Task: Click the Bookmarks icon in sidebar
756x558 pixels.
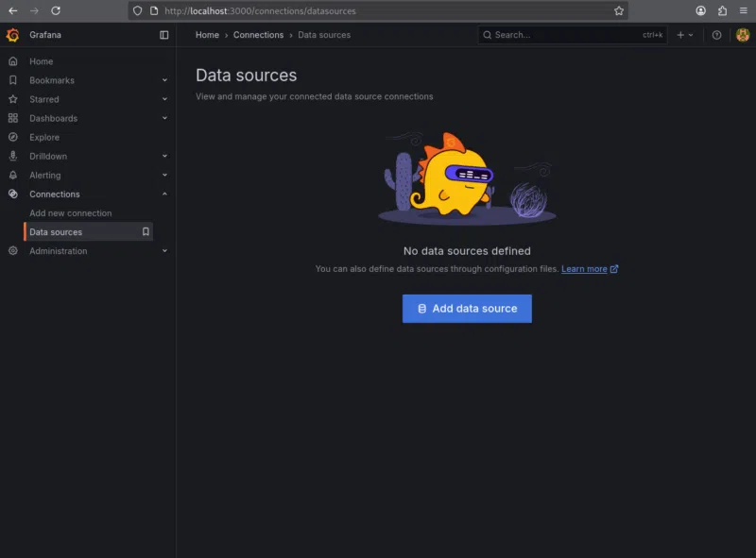Action: pos(13,80)
